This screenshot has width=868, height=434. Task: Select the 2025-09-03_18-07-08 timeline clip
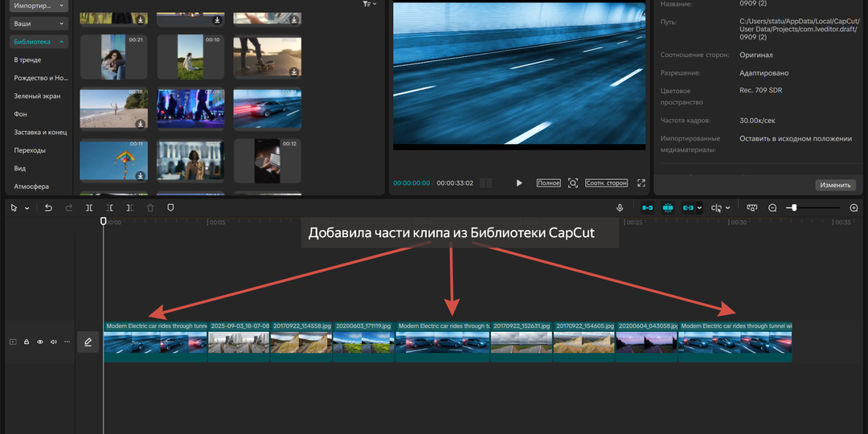pos(239,342)
